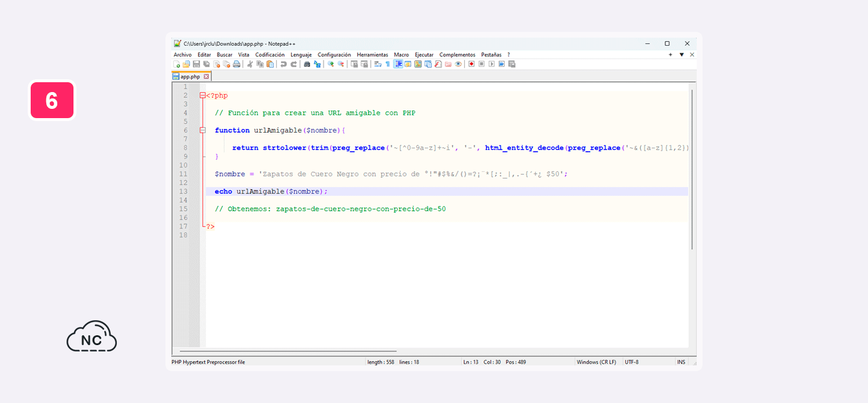Click the editor vertical scrollbar
Image resolution: width=868 pixels, height=403 pixels.
(x=692, y=170)
